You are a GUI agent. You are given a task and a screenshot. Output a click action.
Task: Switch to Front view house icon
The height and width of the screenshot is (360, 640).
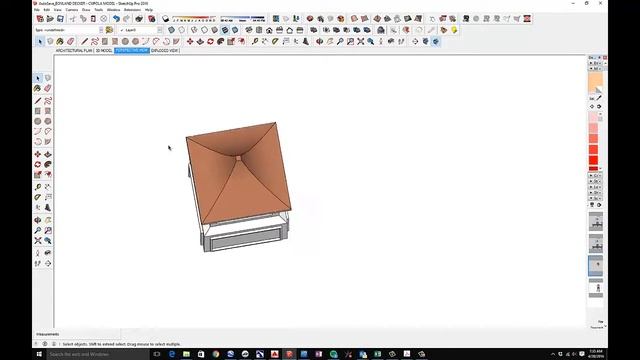[x=269, y=30]
